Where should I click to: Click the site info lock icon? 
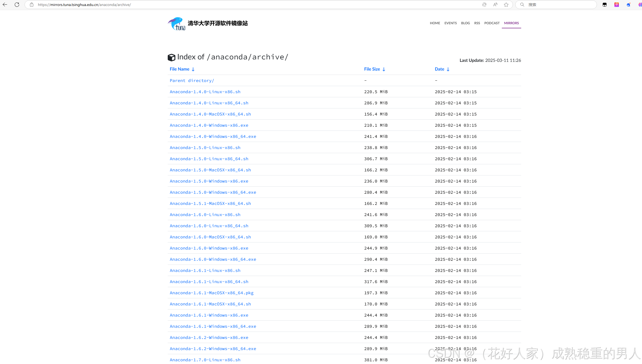(x=32, y=5)
